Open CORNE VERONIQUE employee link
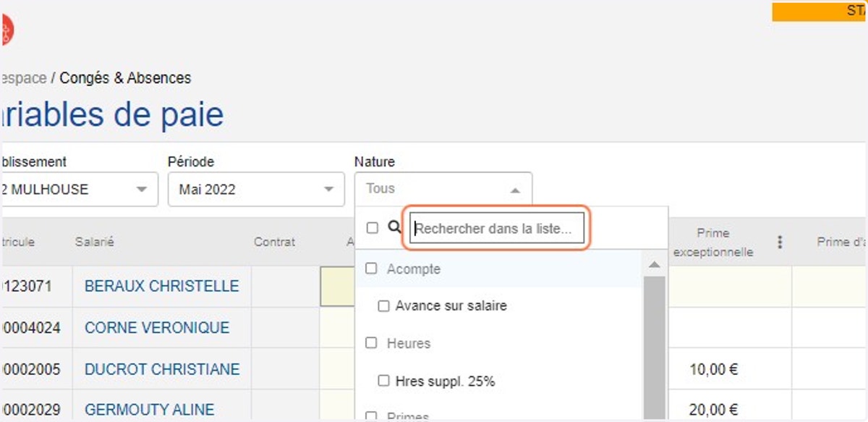868x422 pixels. pos(157,327)
